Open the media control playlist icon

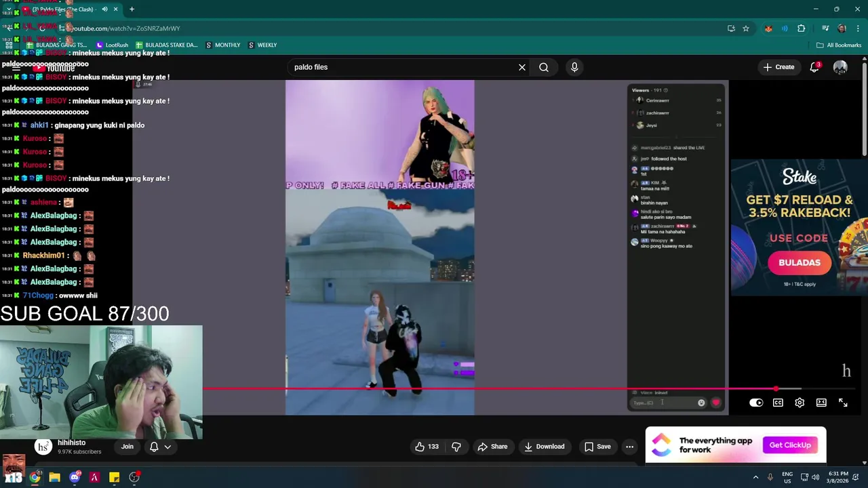(x=825, y=28)
